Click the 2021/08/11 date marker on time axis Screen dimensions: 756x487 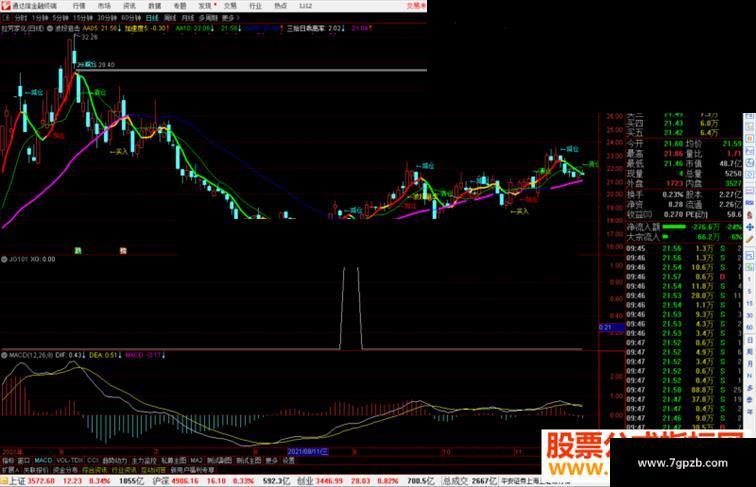pos(308,452)
